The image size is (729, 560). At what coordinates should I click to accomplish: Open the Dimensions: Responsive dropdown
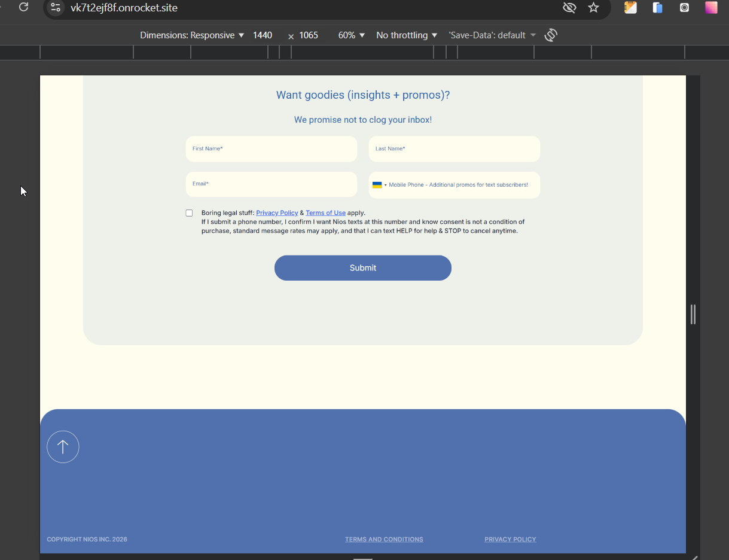pos(192,35)
